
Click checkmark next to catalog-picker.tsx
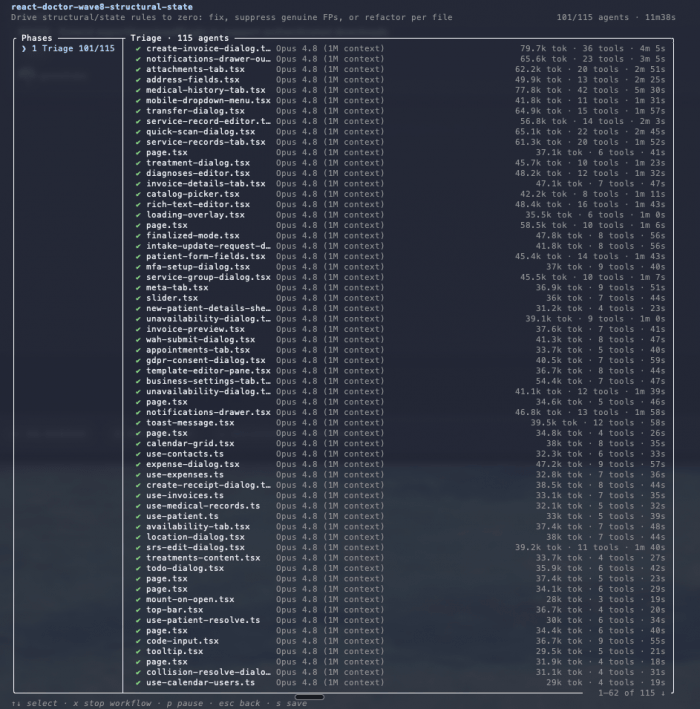(138, 194)
